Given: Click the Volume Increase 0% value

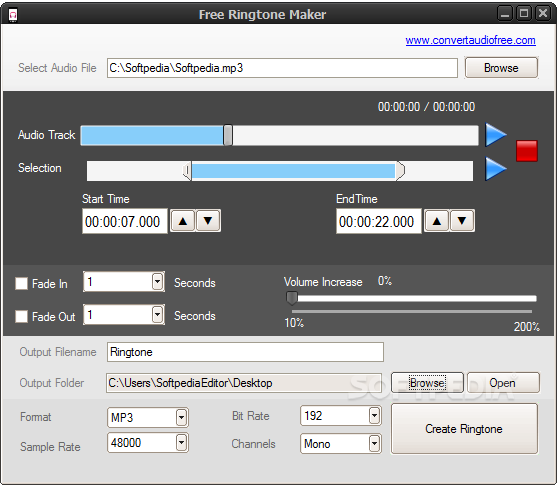Looking at the screenshot, I should tap(385, 281).
